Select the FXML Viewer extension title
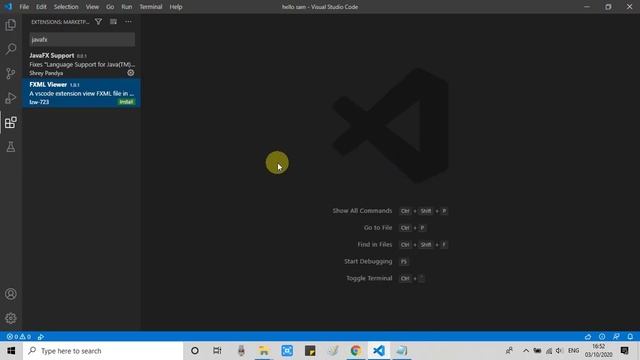The width and height of the screenshot is (640, 360). tap(48, 84)
